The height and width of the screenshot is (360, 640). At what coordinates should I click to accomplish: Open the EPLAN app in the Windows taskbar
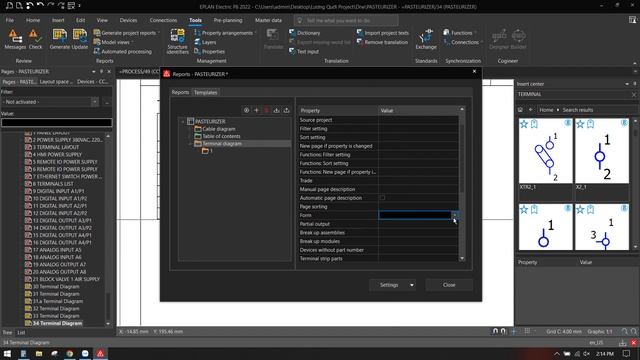tap(100, 353)
